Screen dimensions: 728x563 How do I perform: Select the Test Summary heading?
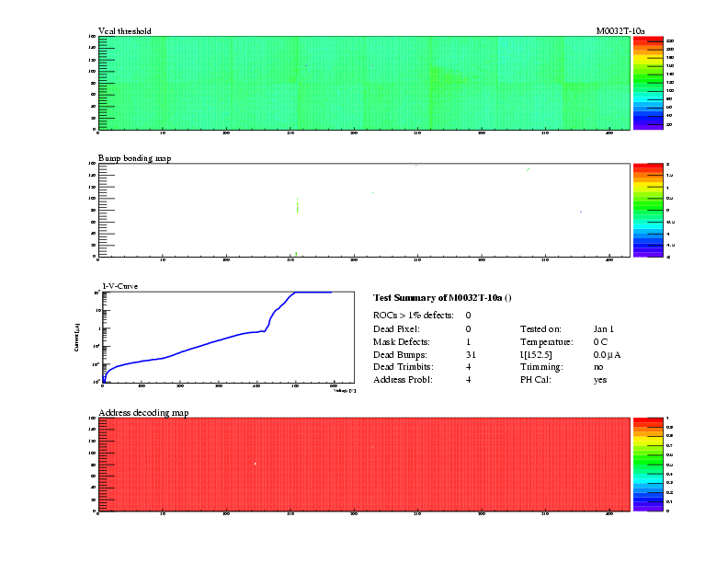[x=441, y=298]
